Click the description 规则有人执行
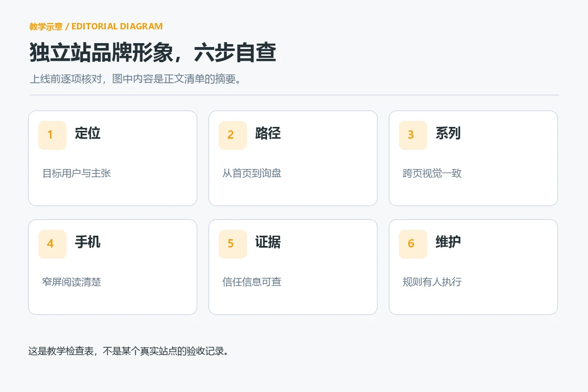 tap(432, 282)
